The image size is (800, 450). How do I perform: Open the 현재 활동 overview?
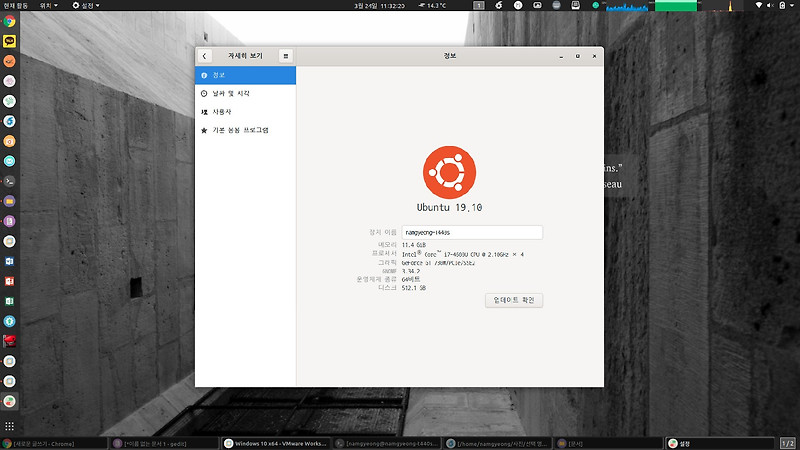15,5
